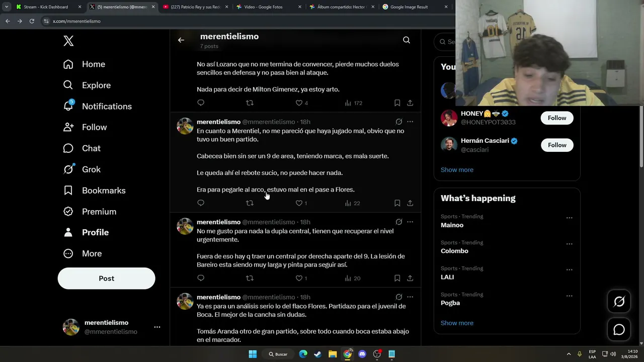The image size is (644, 362).
Task: Repost the 'dupla central' post
Action: (x=250, y=278)
